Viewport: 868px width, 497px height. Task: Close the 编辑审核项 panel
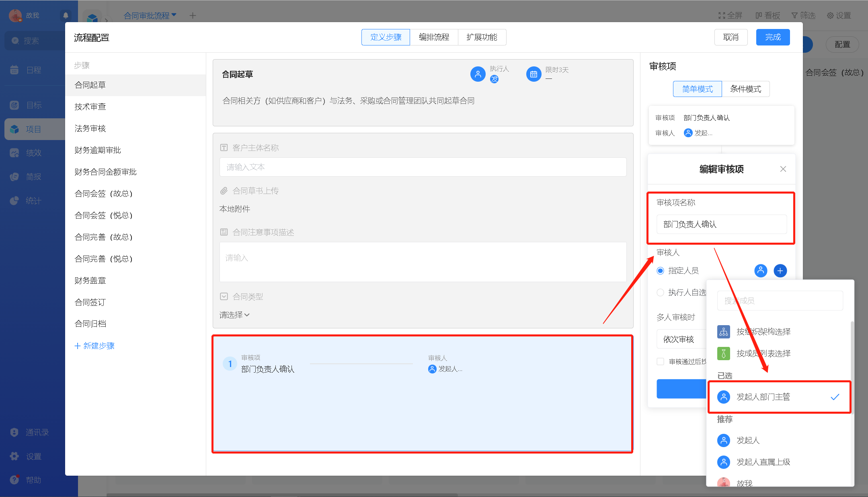[783, 169]
